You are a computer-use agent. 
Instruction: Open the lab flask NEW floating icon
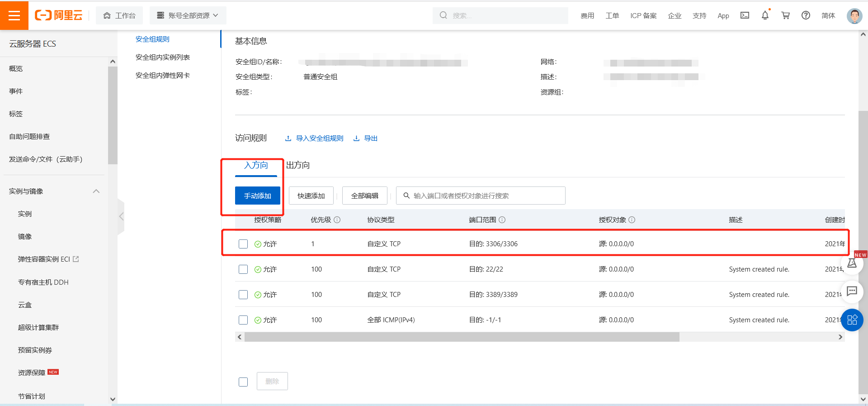coord(852,263)
